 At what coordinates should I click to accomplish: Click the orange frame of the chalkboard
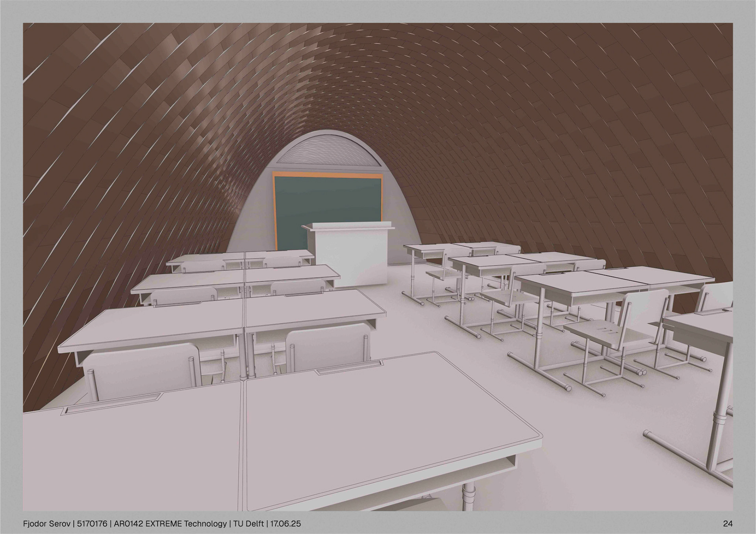tap(328, 174)
